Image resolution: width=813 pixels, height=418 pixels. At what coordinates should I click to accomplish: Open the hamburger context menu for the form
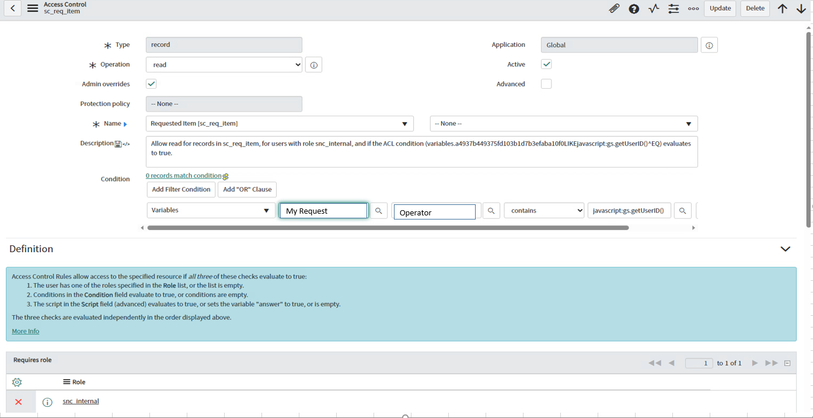point(33,9)
